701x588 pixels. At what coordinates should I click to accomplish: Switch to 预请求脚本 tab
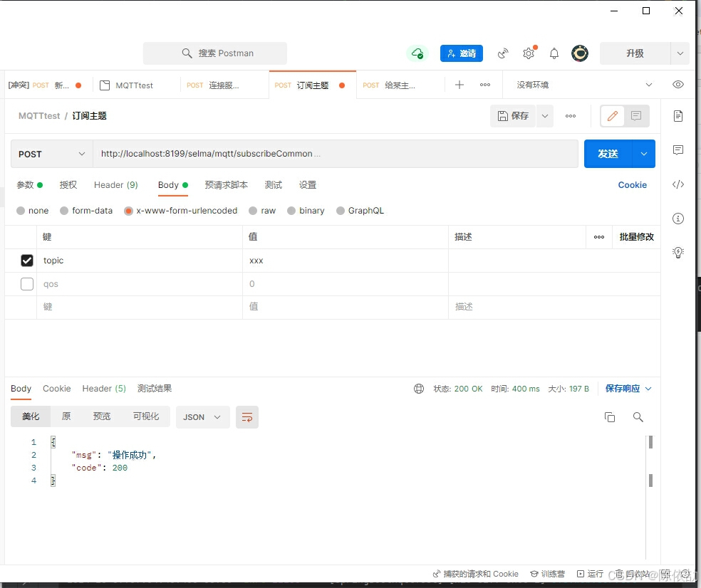point(227,185)
